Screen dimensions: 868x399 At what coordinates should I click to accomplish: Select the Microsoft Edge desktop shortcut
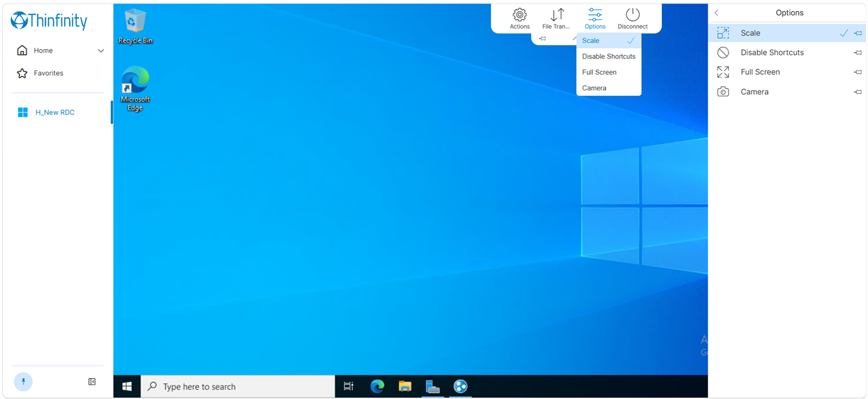click(x=135, y=89)
